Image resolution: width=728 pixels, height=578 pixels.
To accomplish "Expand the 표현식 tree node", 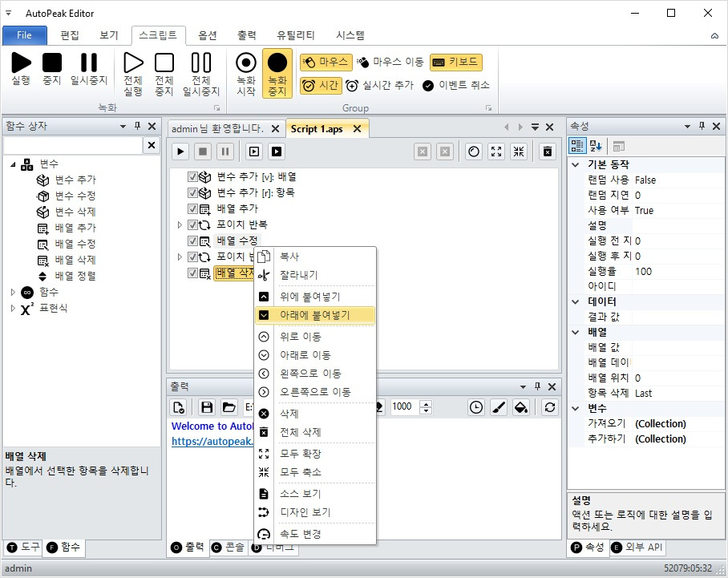I will tap(13, 309).
